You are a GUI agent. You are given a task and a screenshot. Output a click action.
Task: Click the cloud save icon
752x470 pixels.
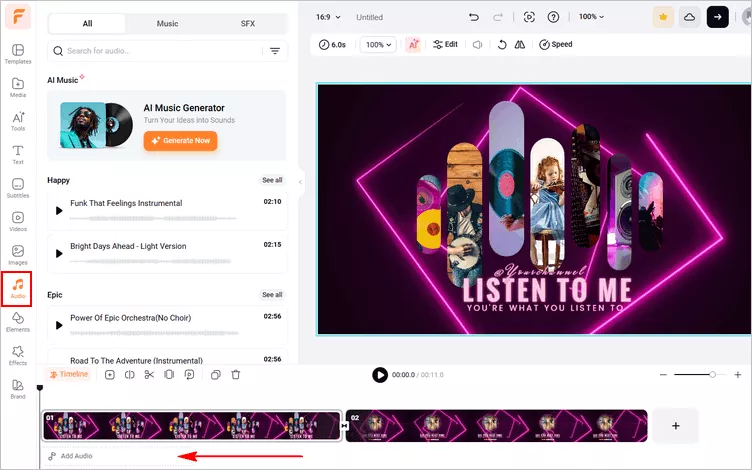pyautogui.click(x=689, y=17)
